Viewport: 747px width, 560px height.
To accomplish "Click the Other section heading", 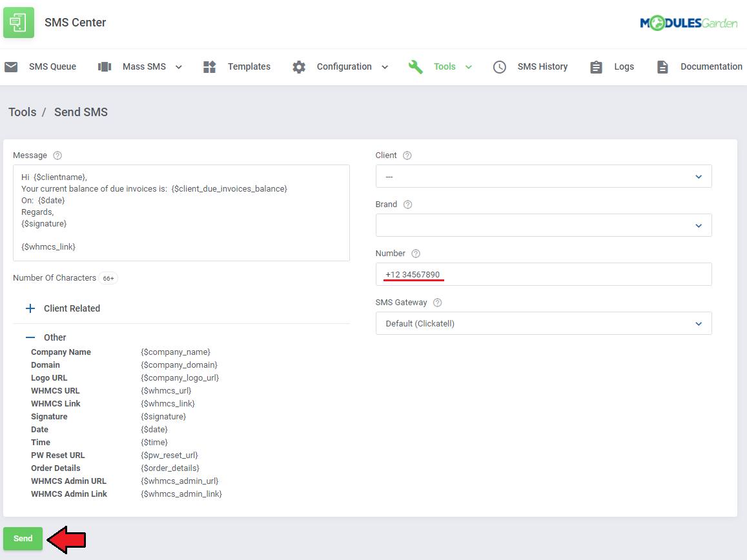I will click(x=55, y=337).
